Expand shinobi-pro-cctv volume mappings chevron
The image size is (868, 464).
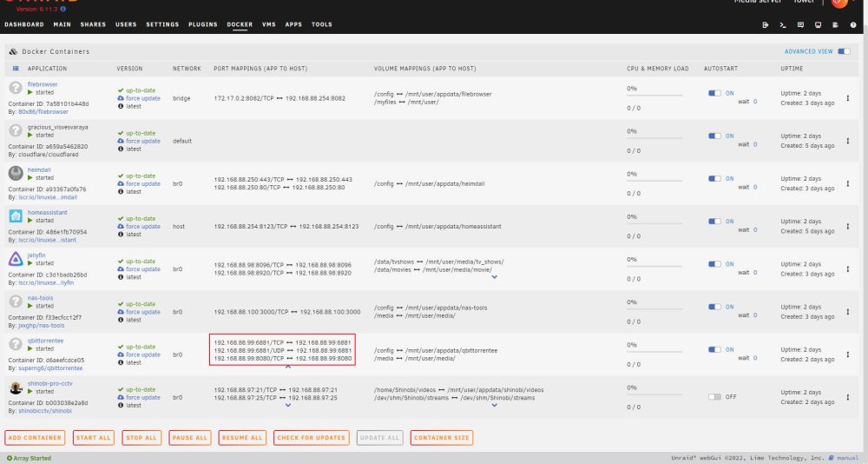pyautogui.click(x=495, y=405)
